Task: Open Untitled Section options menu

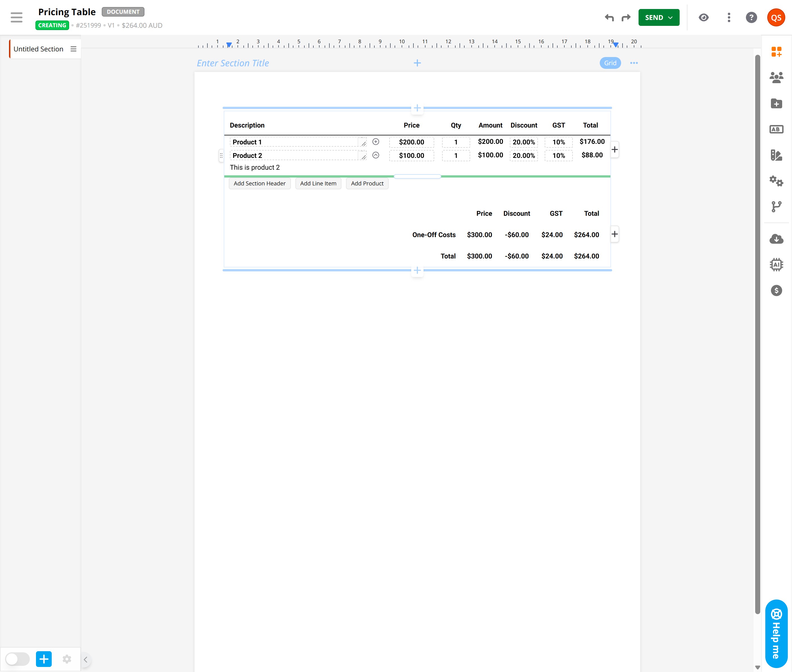Action: 74,49
